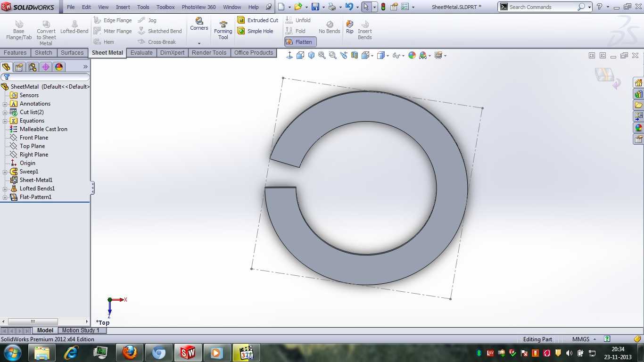The image size is (644, 362).
Task: Click the Zoom to Area icon
Action: (x=333, y=56)
